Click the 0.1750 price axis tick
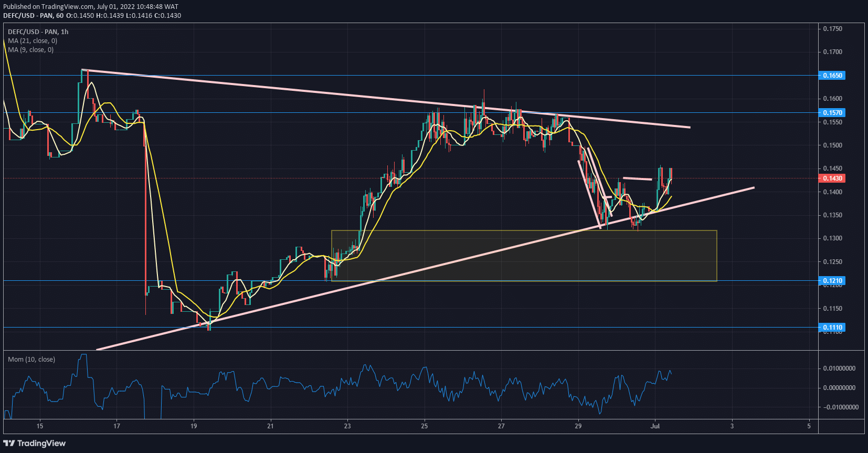The height and width of the screenshot is (453, 868). 832,29
